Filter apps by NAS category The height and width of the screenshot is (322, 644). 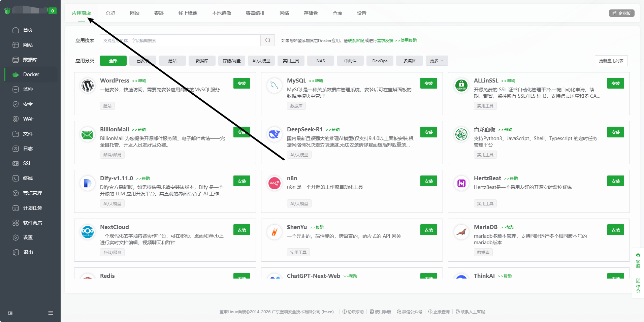coord(321,61)
